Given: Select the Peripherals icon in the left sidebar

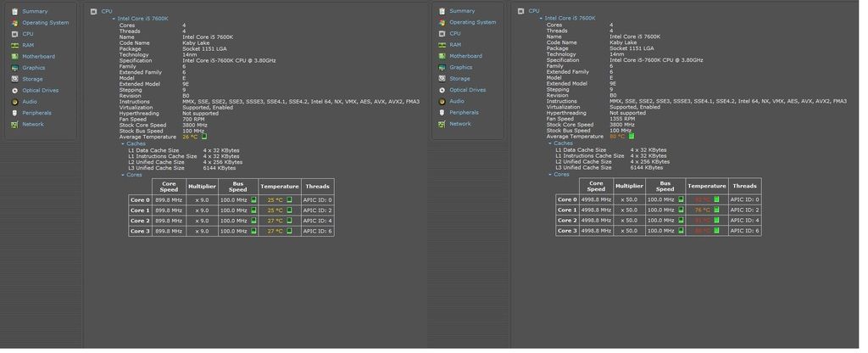Looking at the screenshot, I should (x=14, y=113).
